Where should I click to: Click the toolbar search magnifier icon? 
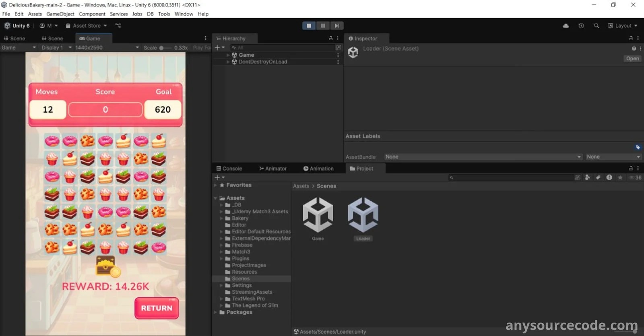(x=597, y=26)
